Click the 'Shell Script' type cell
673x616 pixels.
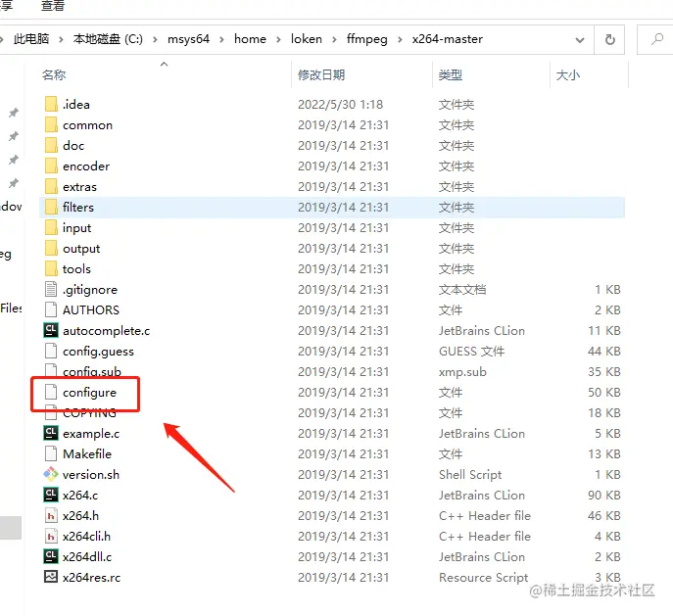coord(470,474)
